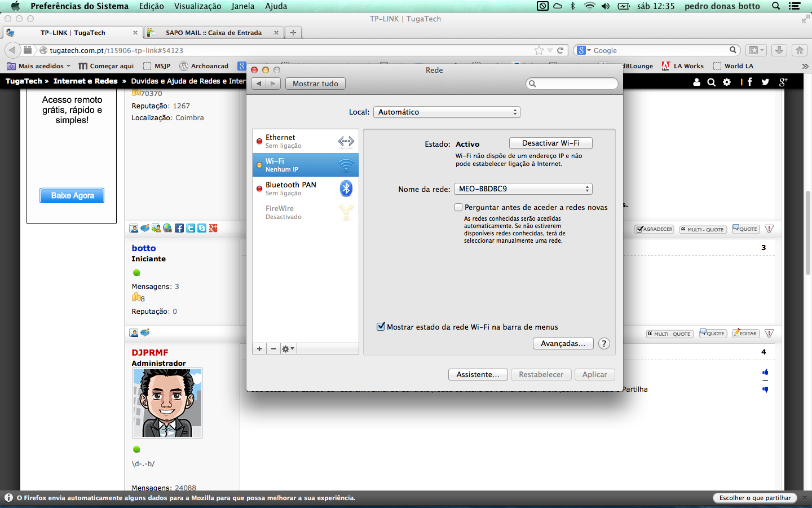Select the Bluetooth PAN interface
This screenshot has width=812, height=508.
click(x=305, y=189)
